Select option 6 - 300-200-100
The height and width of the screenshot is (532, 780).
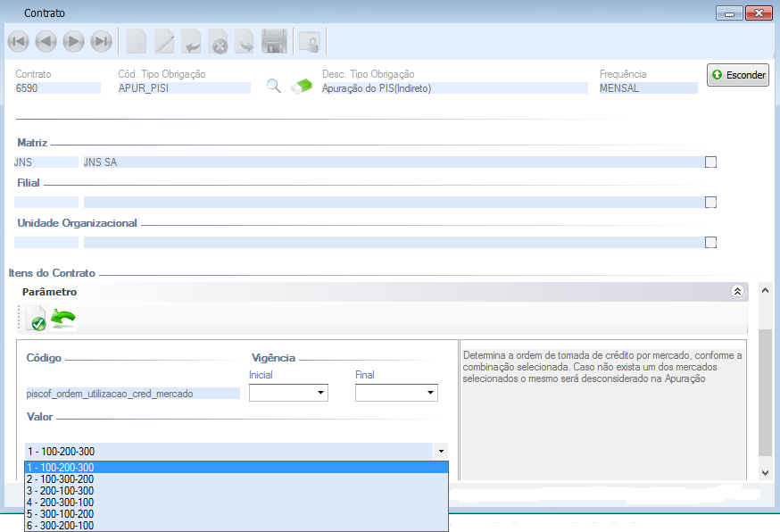pos(236,525)
